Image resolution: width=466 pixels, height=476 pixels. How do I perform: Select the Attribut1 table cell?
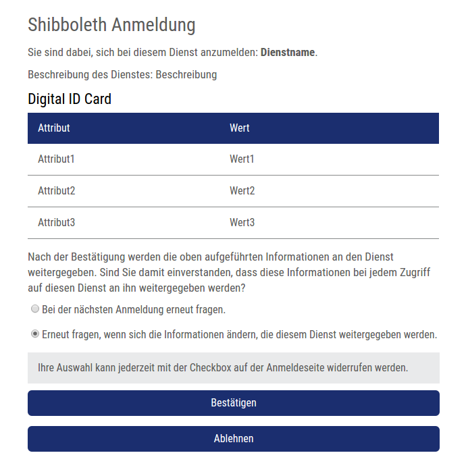pyautogui.click(x=56, y=159)
